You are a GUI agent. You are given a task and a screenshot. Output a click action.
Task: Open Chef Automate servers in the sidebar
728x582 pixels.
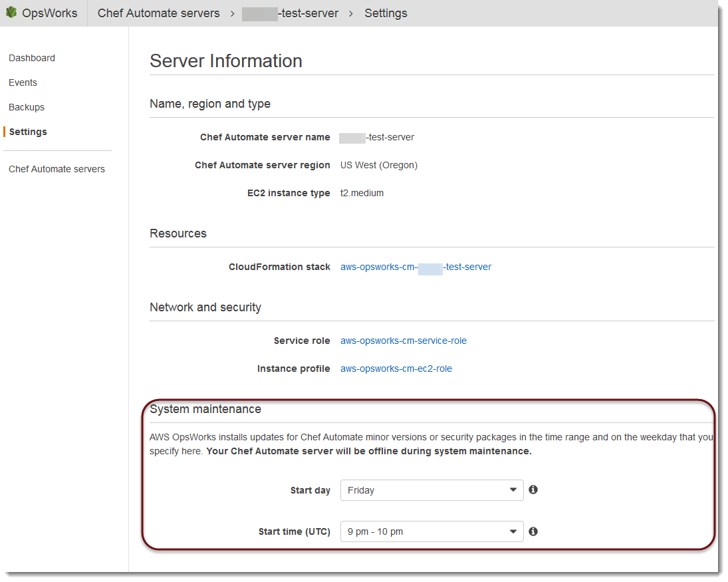[57, 169]
